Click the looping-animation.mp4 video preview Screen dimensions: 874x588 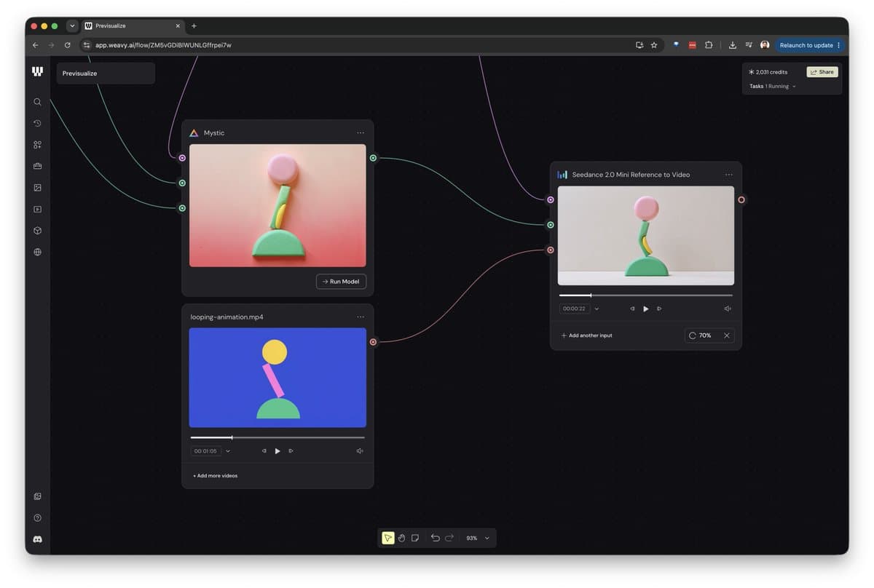(277, 378)
